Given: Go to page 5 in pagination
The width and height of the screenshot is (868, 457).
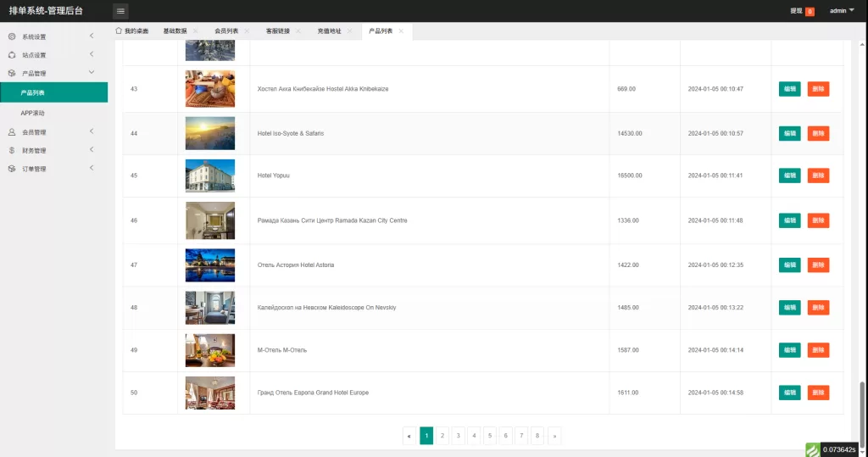Looking at the screenshot, I should 490,436.
